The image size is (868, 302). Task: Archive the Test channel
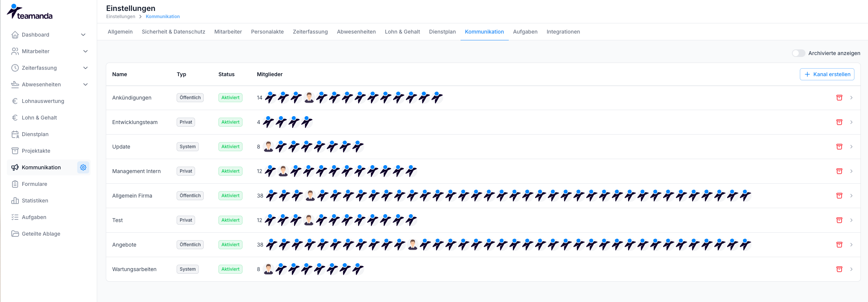[839, 220]
